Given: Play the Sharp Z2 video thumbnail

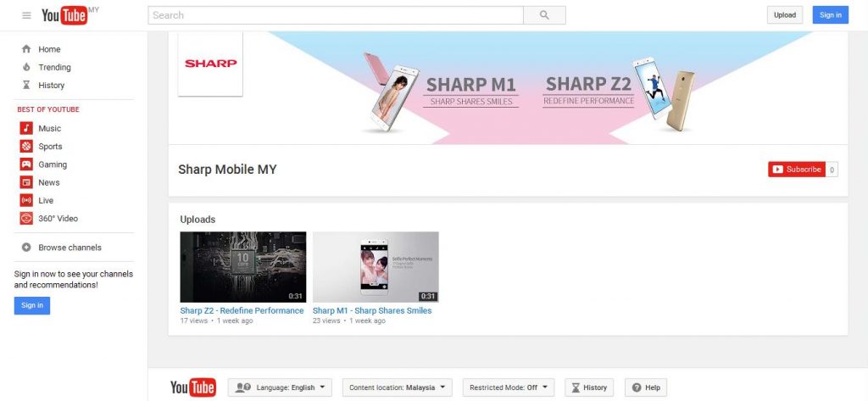Looking at the screenshot, I should pyautogui.click(x=243, y=267).
